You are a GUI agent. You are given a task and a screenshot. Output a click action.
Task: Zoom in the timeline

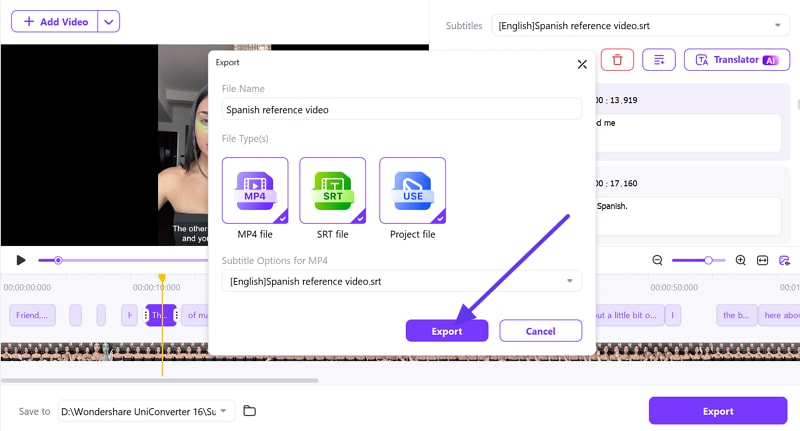pyautogui.click(x=740, y=260)
